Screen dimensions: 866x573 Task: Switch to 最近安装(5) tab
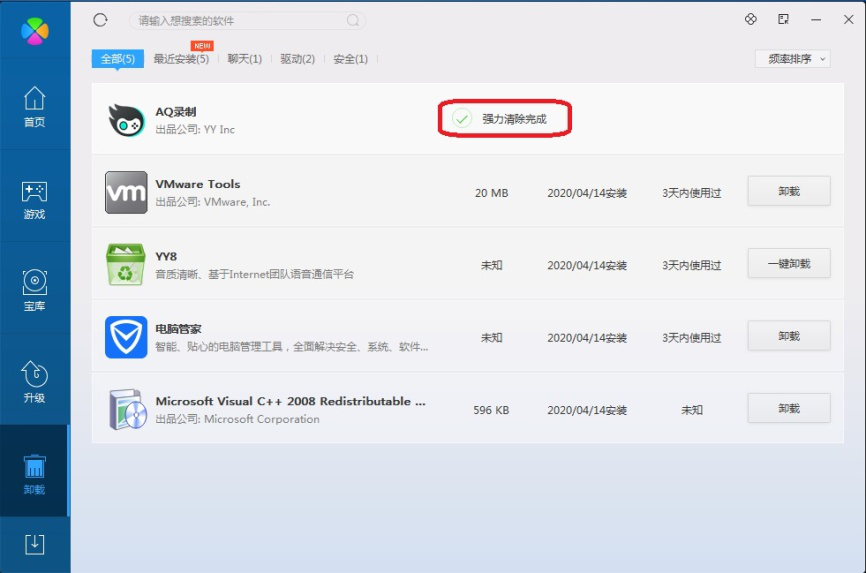(181, 59)
